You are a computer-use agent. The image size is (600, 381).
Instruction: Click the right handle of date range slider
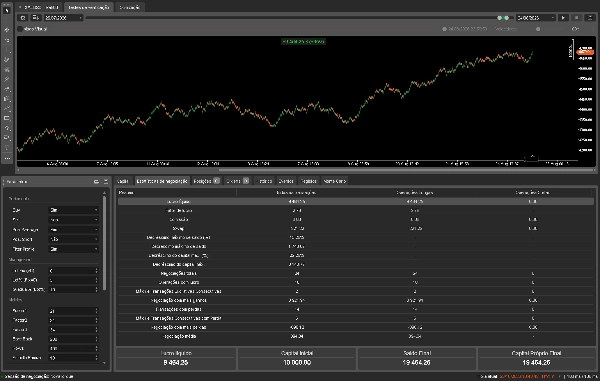tap(507, 18)
